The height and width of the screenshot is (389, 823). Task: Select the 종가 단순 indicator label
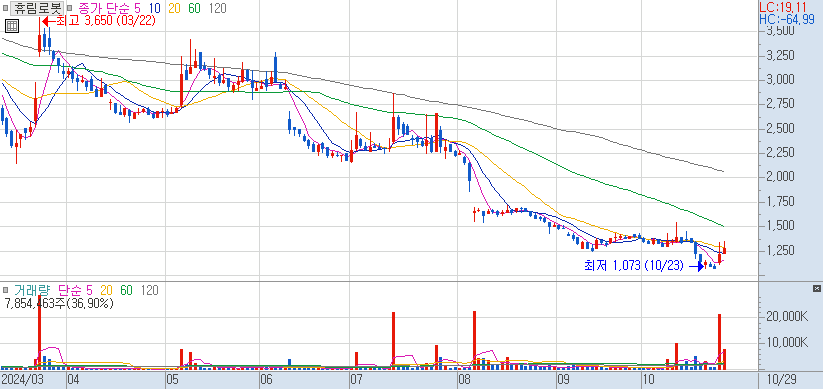pos(105,8)
